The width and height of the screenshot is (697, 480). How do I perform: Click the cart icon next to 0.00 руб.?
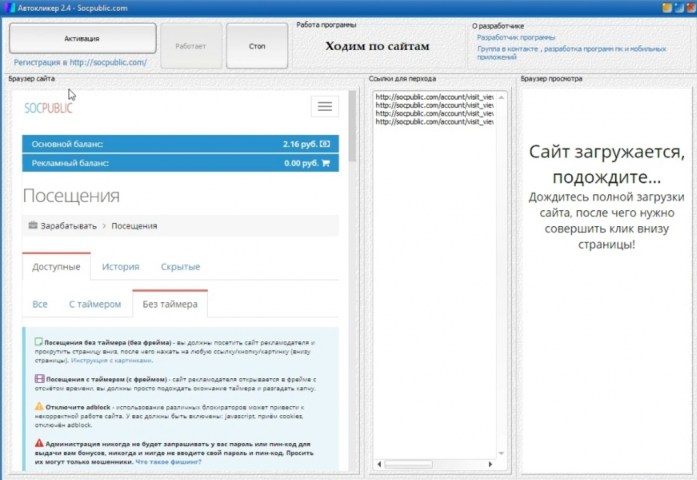325,163
